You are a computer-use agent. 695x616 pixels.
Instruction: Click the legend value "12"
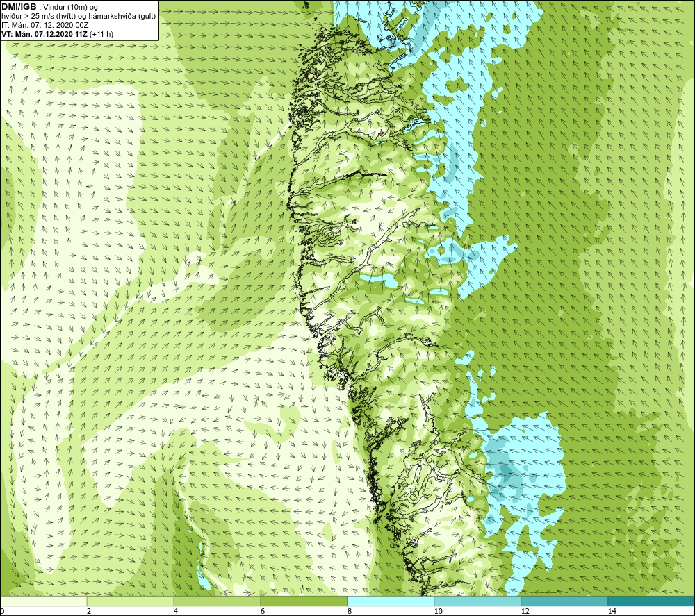(x=525, y=611)
